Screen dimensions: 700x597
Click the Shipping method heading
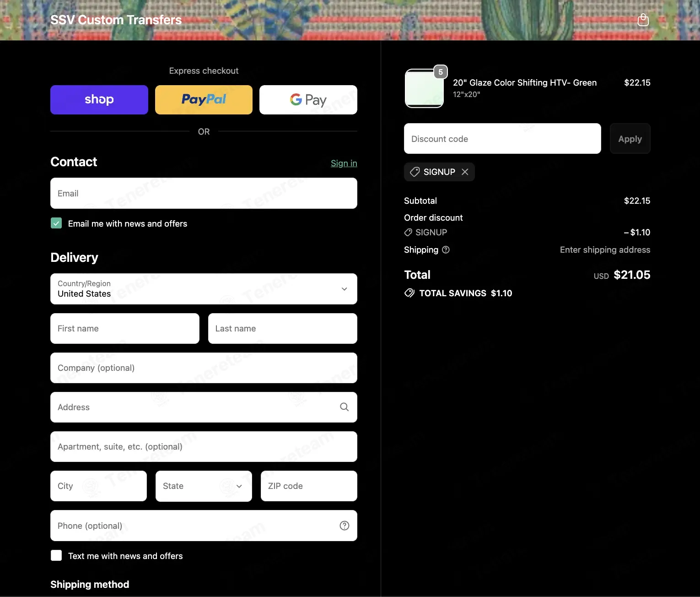click(90, 584)
